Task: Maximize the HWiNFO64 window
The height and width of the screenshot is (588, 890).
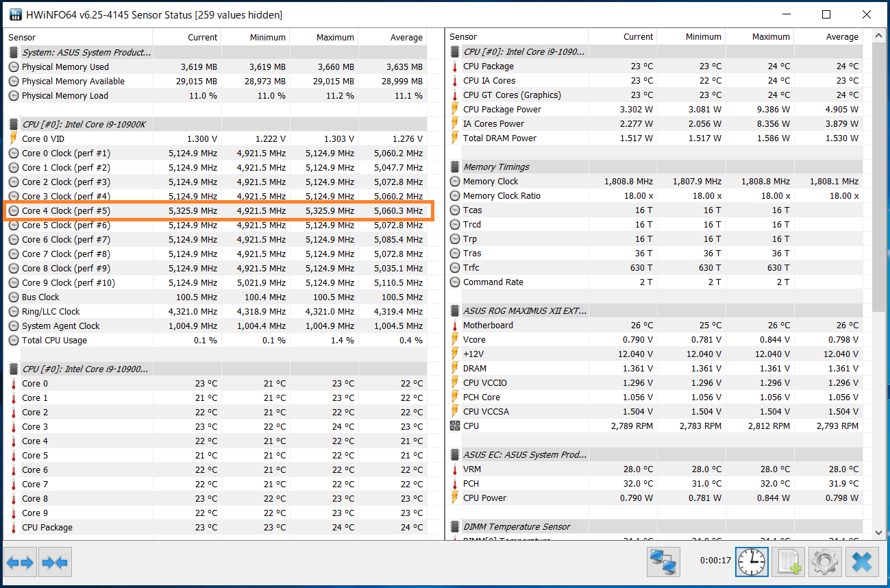Action: (826, 14)
